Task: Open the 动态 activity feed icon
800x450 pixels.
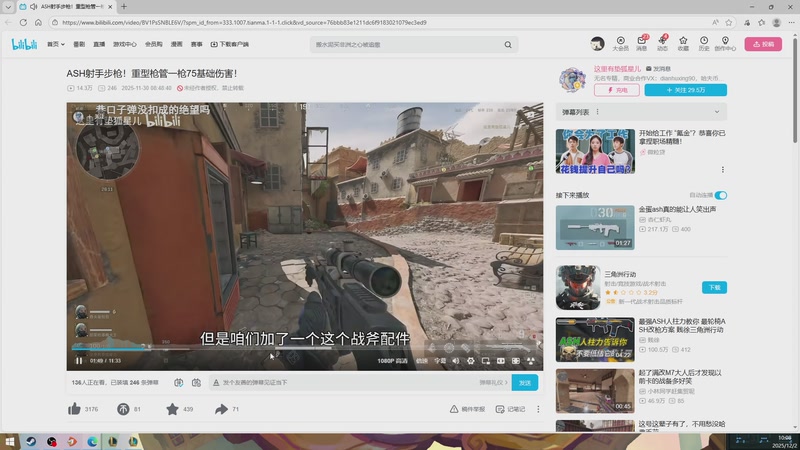Action: (x=662, y=43)
